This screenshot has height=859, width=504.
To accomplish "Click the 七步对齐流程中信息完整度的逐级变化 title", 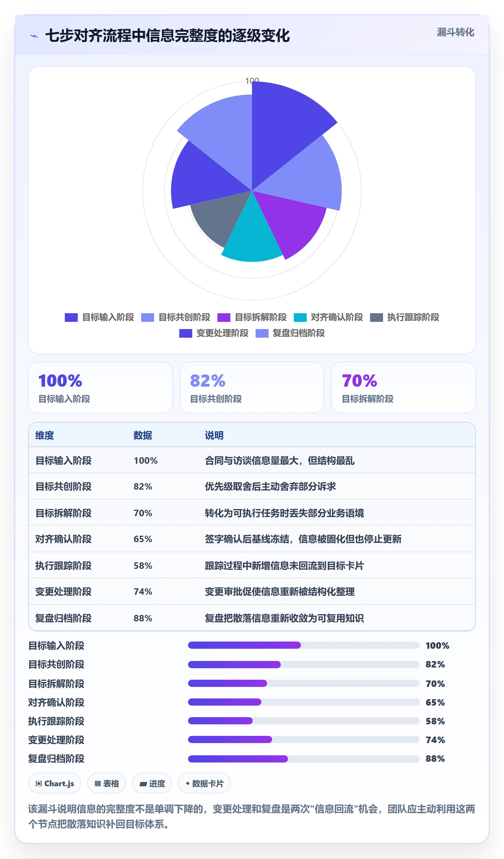I will 167,36.
